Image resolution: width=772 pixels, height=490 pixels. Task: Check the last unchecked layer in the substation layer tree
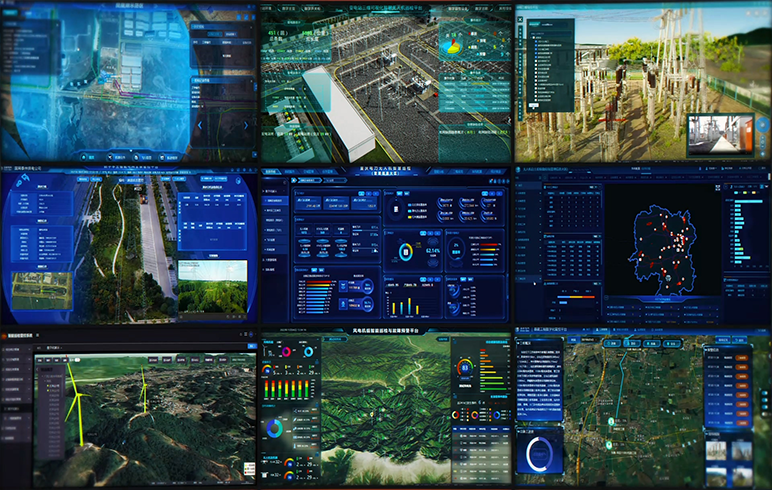pyautogui.click(x=536, y=98)
